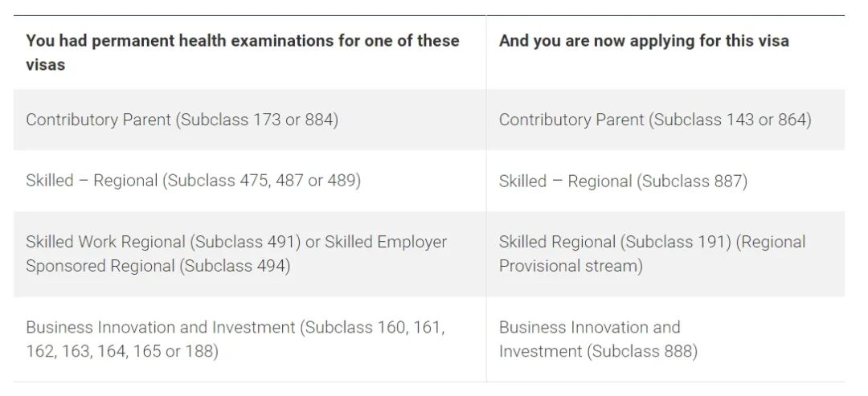Screen dimensions: 868x396
Task: Click the 'And you are now applying' header
Action: (x=643, y=41)
